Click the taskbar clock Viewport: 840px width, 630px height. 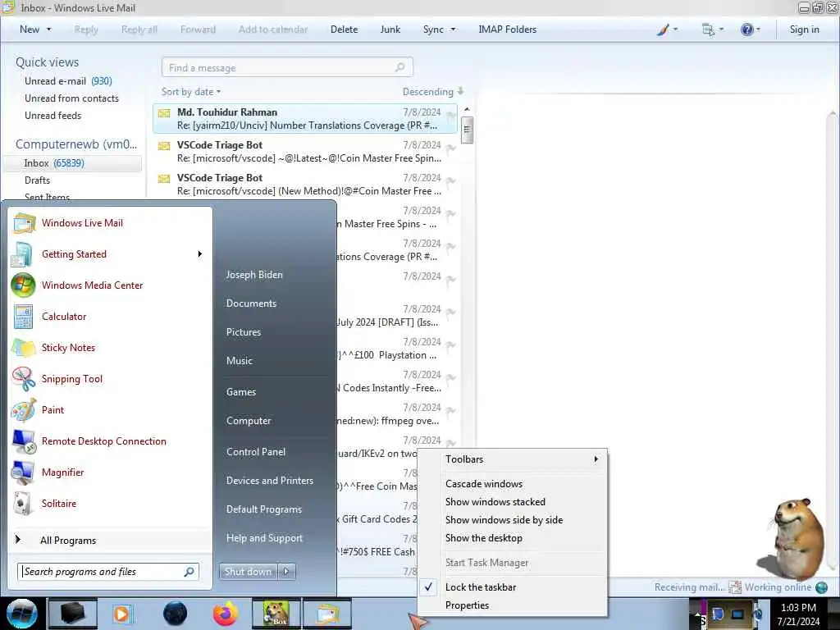point(798,614)
